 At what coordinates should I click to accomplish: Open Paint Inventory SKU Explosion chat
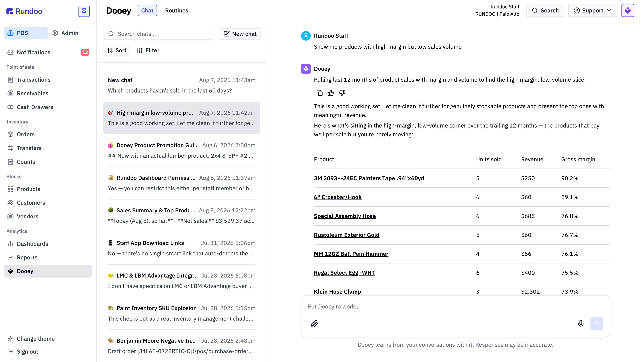click(182, 313)
